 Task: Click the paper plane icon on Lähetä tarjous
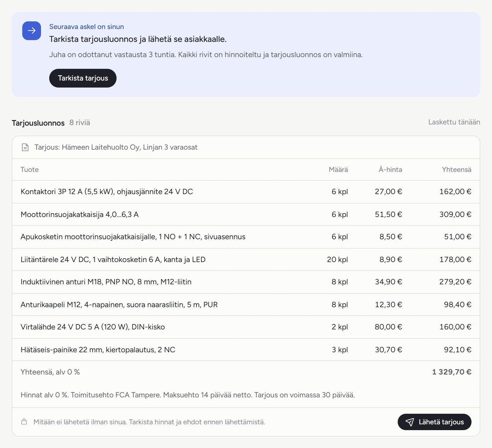[x=410, y=422]
